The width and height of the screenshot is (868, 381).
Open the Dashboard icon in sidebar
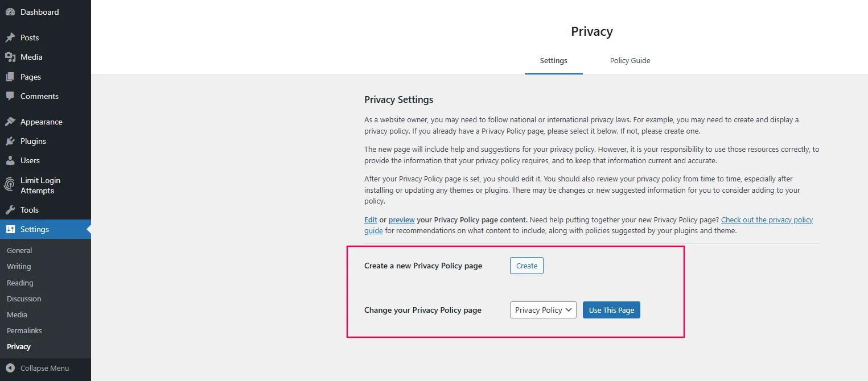click(10, 11)
